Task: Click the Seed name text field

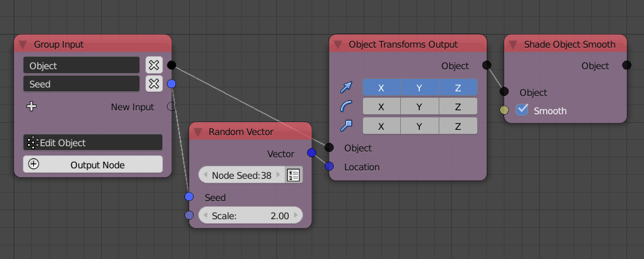Action: coord(81,84)
